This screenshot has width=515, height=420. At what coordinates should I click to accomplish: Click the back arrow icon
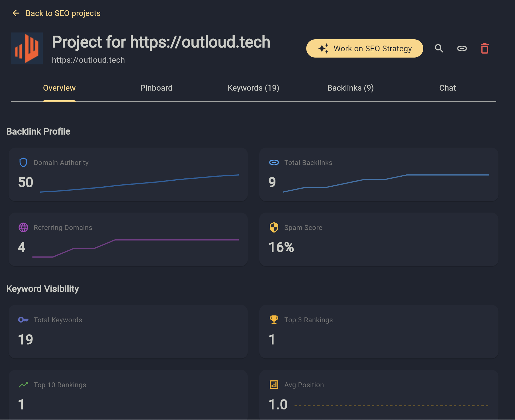point(16,13)
